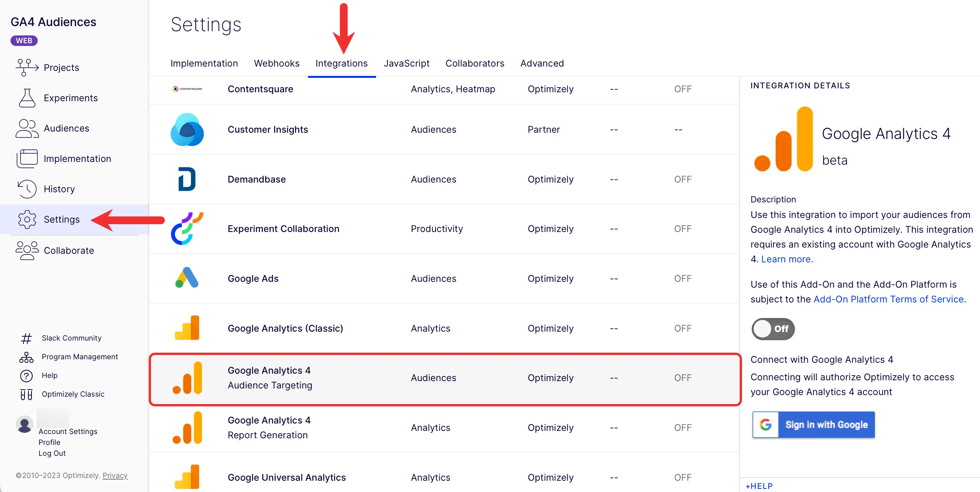
Task: Click the Implementation window icon in sidebar
Action: [x=27, y=159]
